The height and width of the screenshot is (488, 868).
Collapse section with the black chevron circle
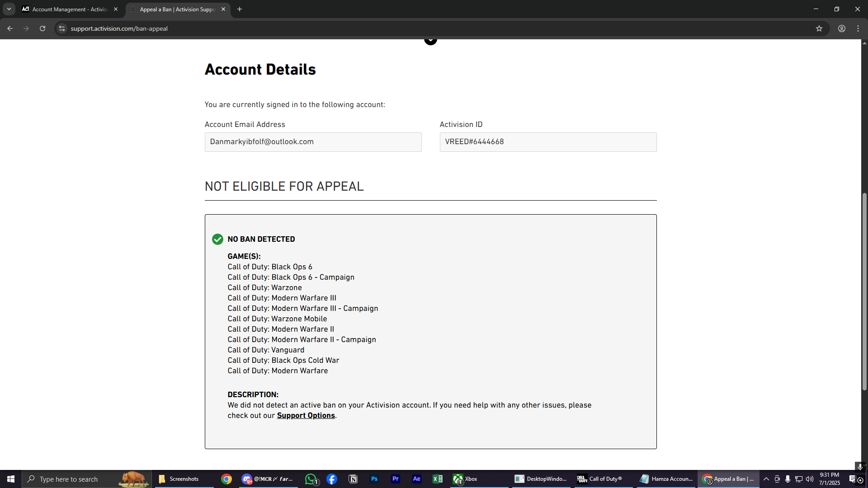pyautogui.click(x=430, y=40)
